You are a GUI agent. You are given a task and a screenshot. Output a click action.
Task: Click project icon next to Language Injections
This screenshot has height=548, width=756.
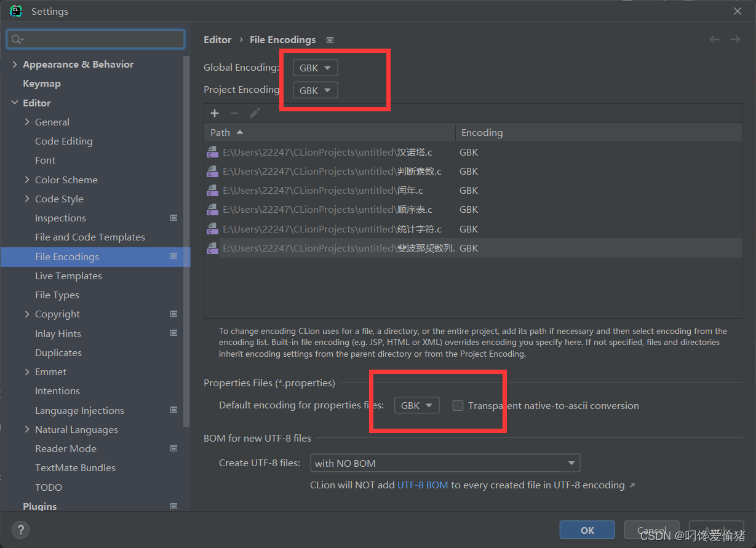click(173, 410)
